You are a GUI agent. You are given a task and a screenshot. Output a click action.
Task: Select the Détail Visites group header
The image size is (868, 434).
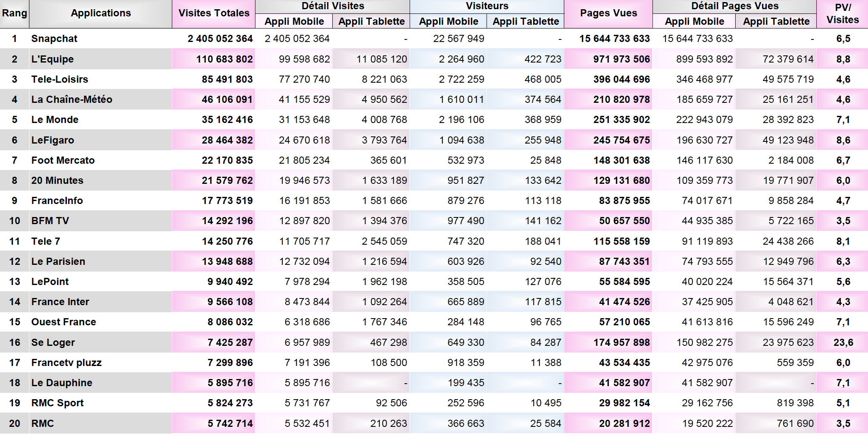pos(332,6)
